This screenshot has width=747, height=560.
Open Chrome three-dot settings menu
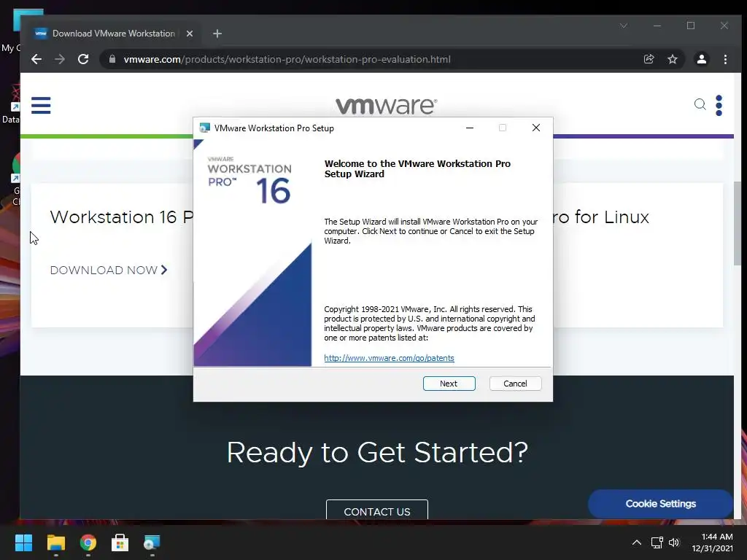[725, 59]
